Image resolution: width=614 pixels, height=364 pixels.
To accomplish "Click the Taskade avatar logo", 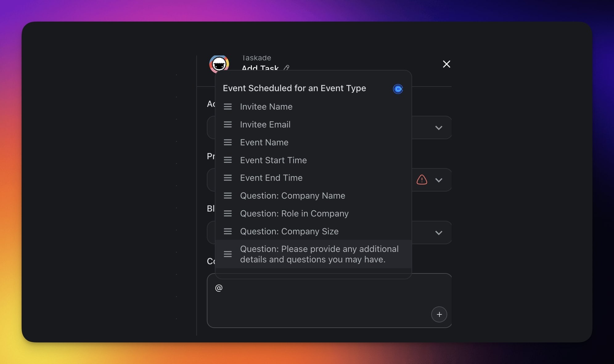I will pyautogui.click(x=219, y=64).
